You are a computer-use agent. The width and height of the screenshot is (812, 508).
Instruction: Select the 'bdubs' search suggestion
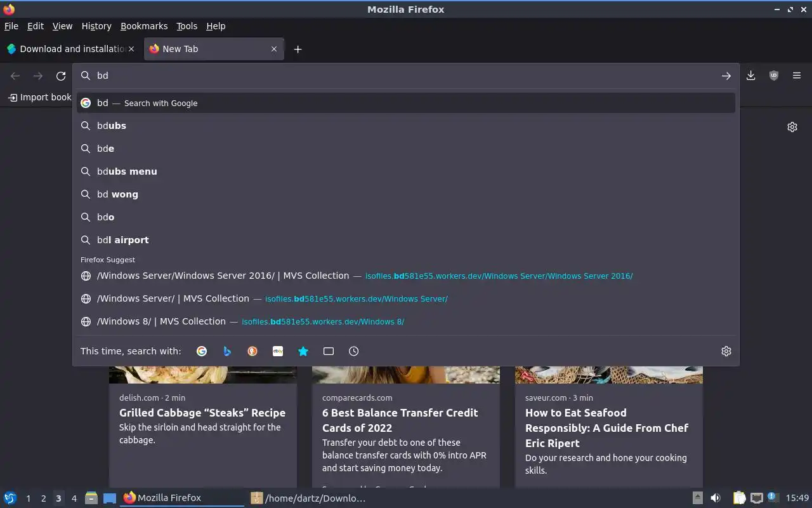pos(406,126)
